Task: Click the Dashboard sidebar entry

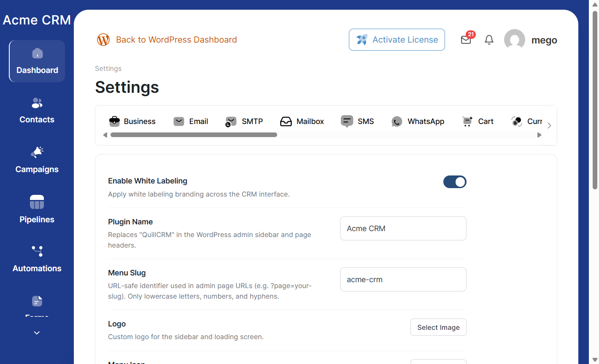Action: (x=37, y=61)
